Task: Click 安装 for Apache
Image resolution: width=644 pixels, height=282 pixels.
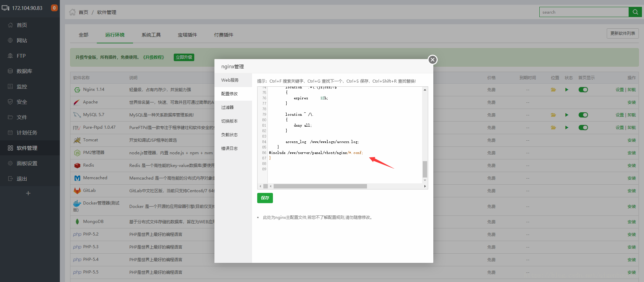Action: tap(632, 102)
